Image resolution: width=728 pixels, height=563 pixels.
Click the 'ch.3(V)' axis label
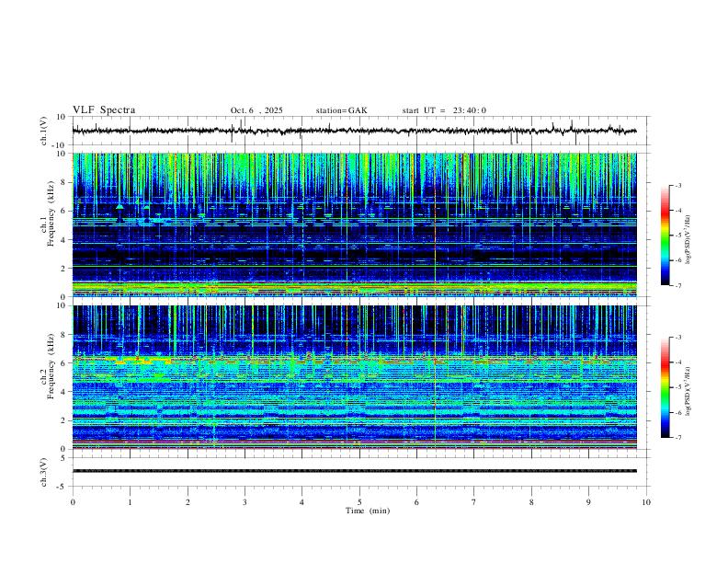pyautogui.click(x=44, y=472)
